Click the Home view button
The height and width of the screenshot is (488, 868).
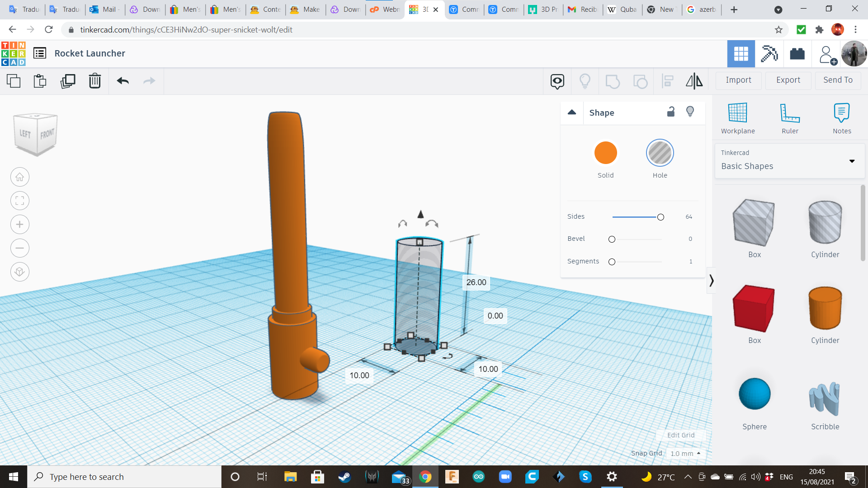click(20, 177)
